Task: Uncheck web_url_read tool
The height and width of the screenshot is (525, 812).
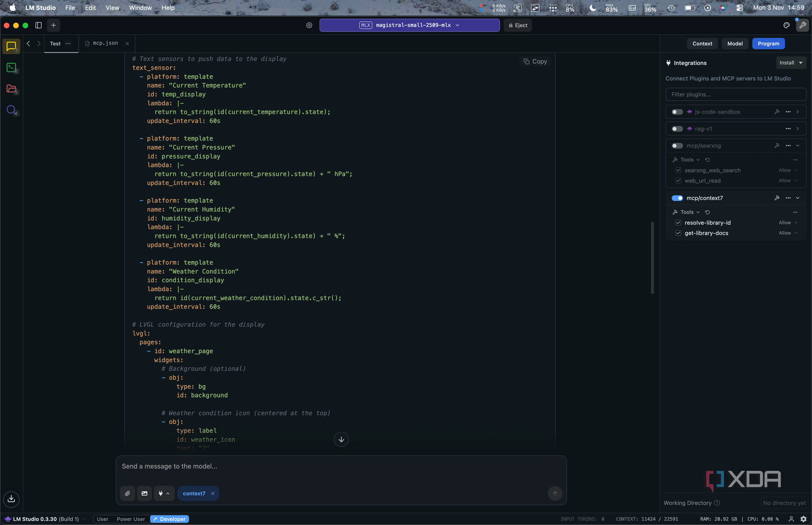Action: (x=678, y=181)
